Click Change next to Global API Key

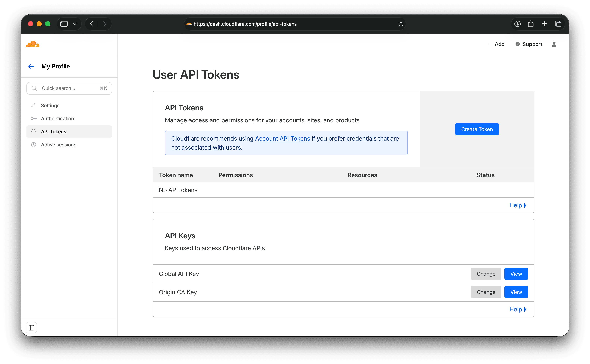click(486, 274)
